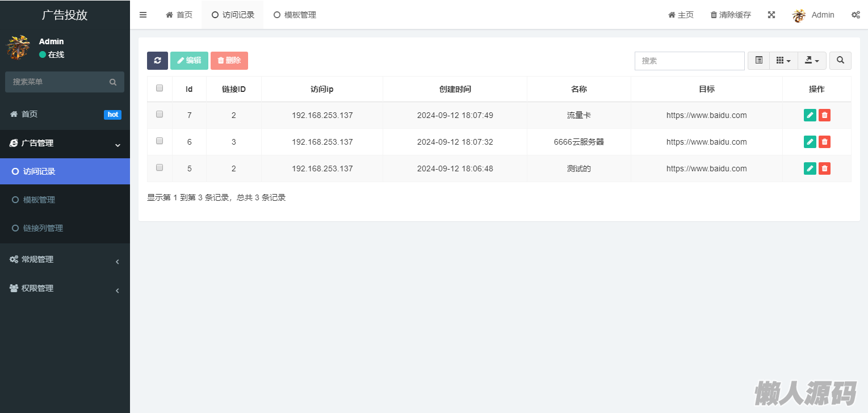The height and width of the screenshot is (413, 868).
Task: Go to 主页 link in top bar
Action: pos(681,15)
